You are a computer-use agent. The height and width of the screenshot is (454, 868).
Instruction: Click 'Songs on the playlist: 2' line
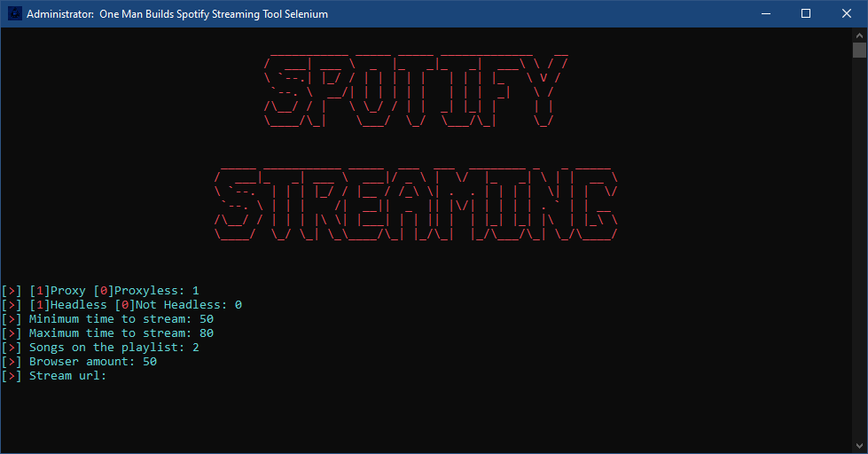(x=100, y=348)
